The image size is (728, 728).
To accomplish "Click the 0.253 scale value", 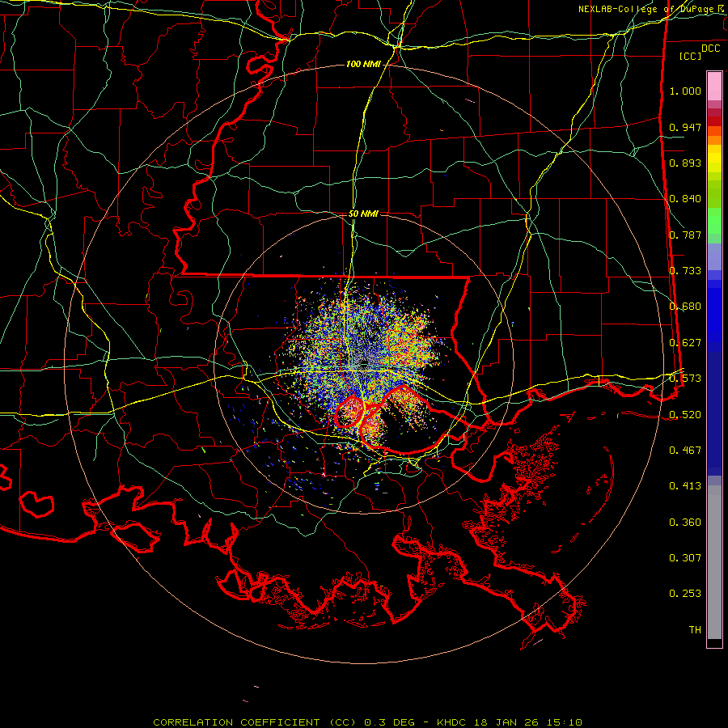I will (685, 594).
